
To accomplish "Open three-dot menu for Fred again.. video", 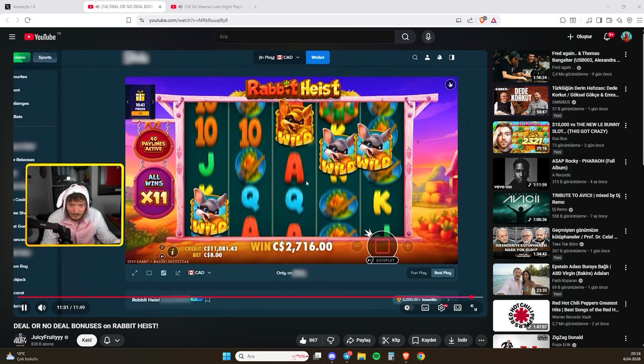I will click(626, 54).
